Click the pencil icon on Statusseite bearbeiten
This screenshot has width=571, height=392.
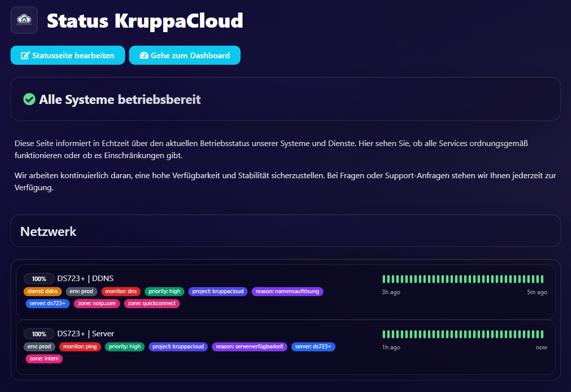25,56
